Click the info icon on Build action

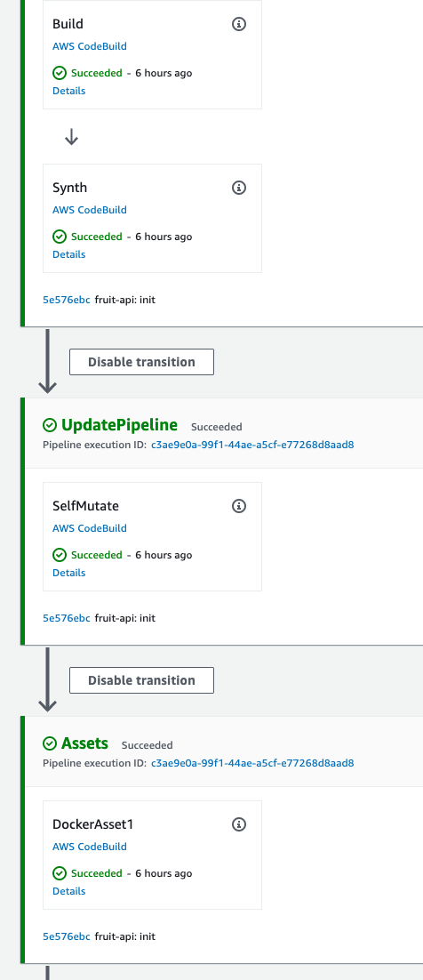point(239,24)
